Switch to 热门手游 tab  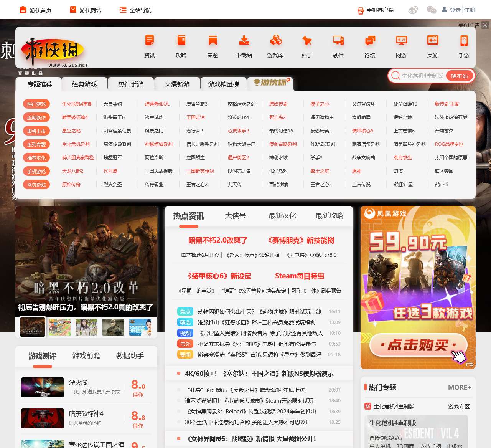(x=131, y=84)
